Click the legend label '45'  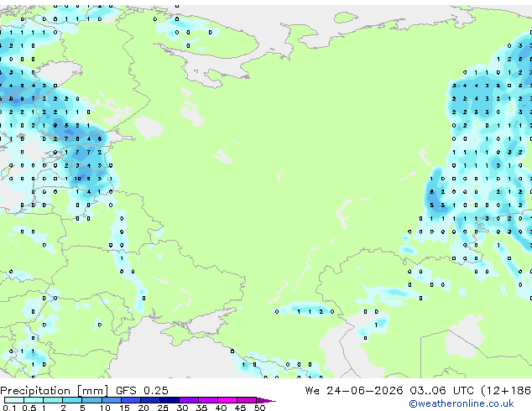(x=240, y=408)
